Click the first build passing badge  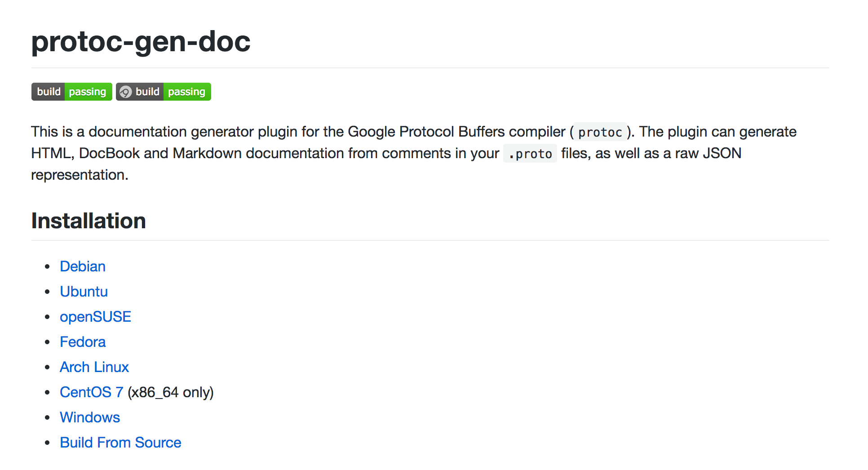(72, 92)
